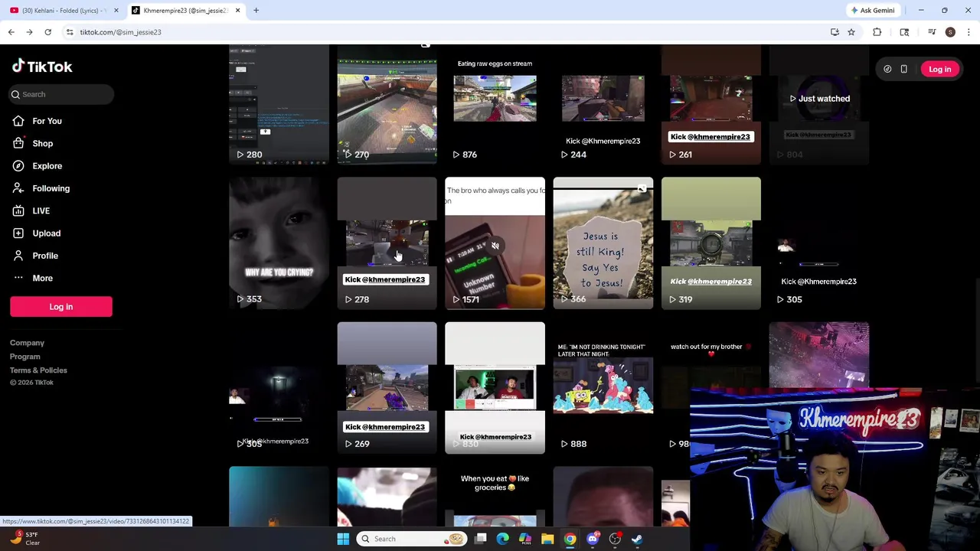This screenshot has height=551, width=980.
Task: Open the weather widget showing 53°F
Action: coord(24,539)
